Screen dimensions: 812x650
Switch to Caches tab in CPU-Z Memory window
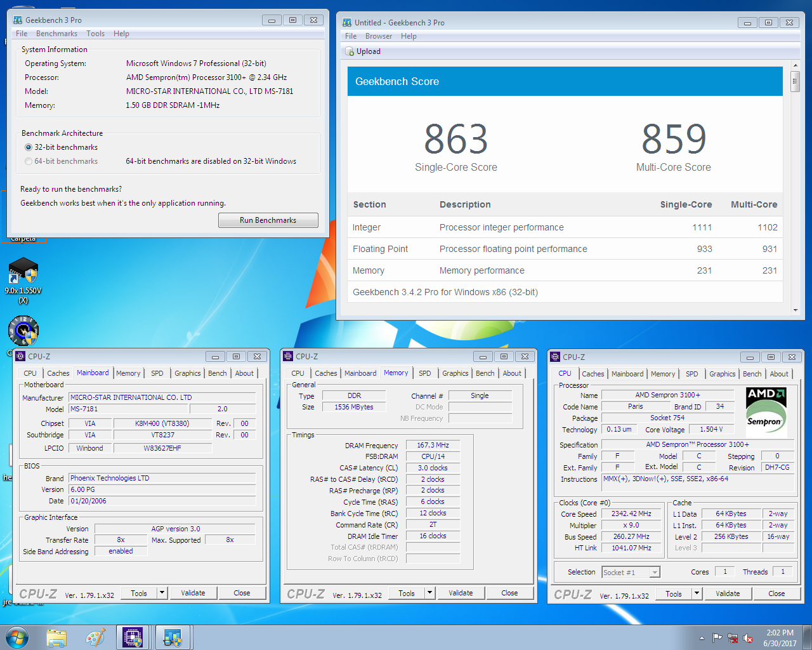325,373
